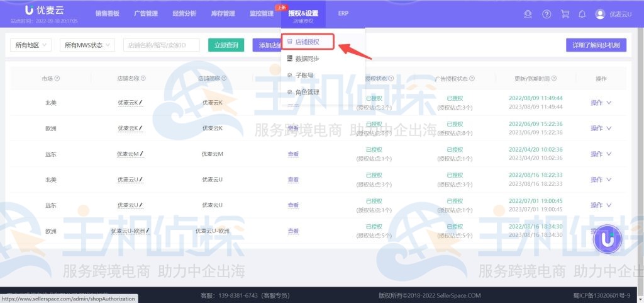Click date 2022/08/16 18:22:33
Screen dimensions: 644x303
tap(536, 175)
